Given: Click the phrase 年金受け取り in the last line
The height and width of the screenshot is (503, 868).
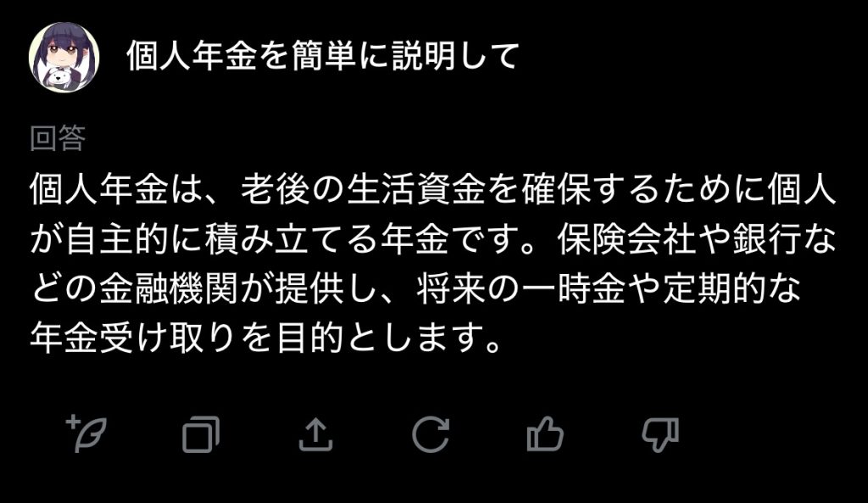Looking at the screenshot, I should pyautogui.click(x=134, y=338).
